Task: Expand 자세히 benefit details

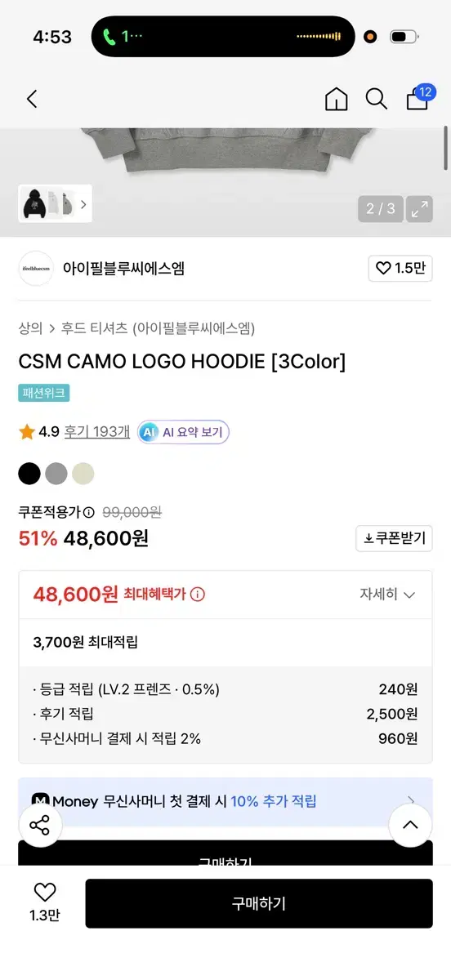Action: tap(388, 595)
